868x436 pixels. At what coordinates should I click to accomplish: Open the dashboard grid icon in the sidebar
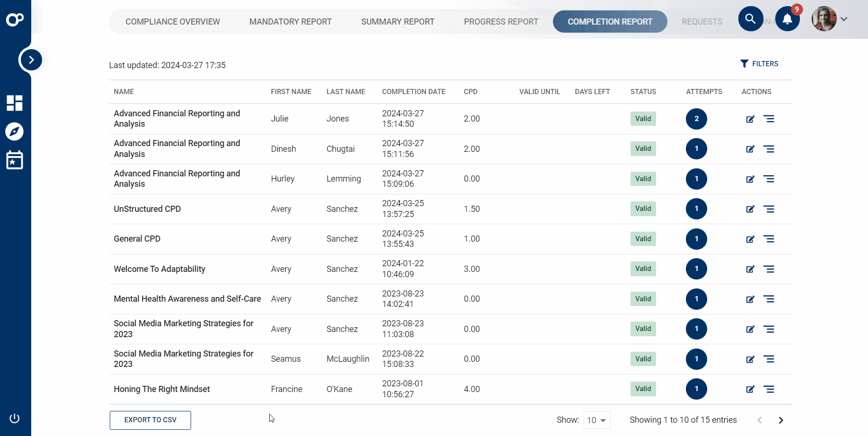point(15,103)
